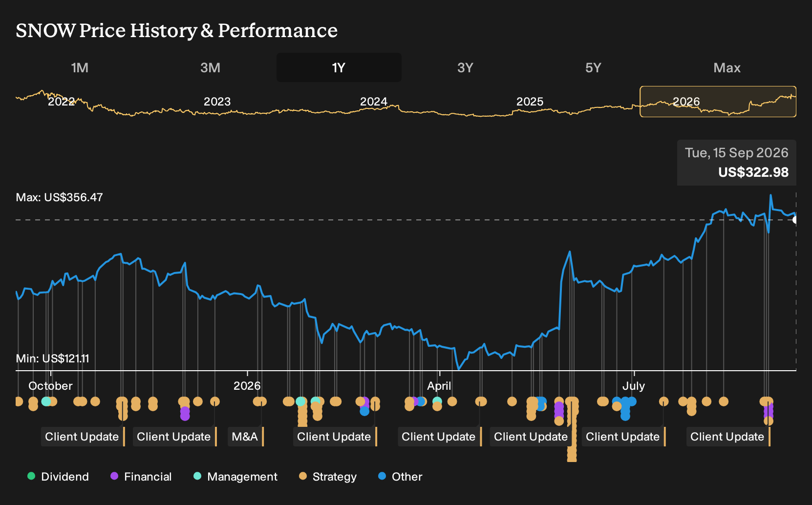The height and width of the screenshot is (505, 812).
Task: Open the rightmost Client Update event label
Action: pyautogui.click(x=728, y=437)
